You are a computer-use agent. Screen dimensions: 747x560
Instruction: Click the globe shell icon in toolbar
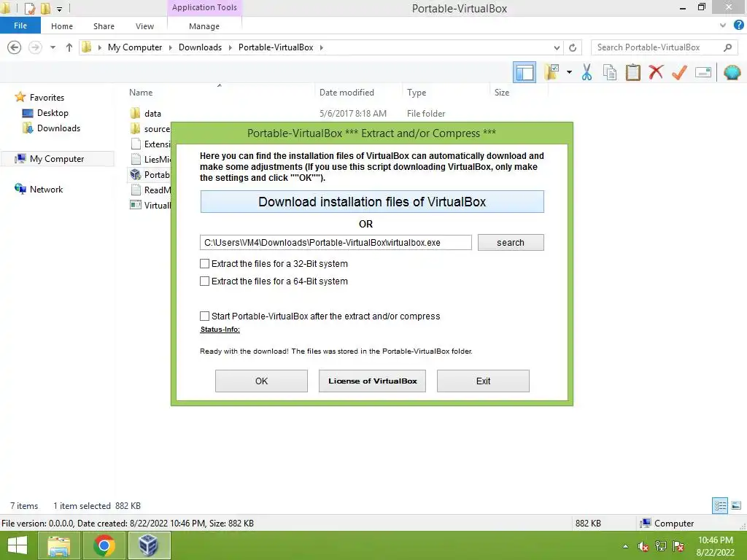(x=732, y=72)
